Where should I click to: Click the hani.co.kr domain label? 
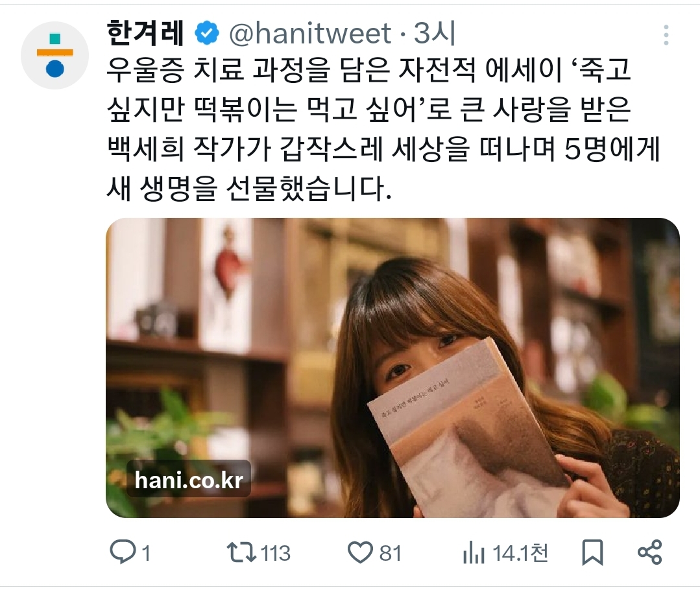(x=188, y=480)
